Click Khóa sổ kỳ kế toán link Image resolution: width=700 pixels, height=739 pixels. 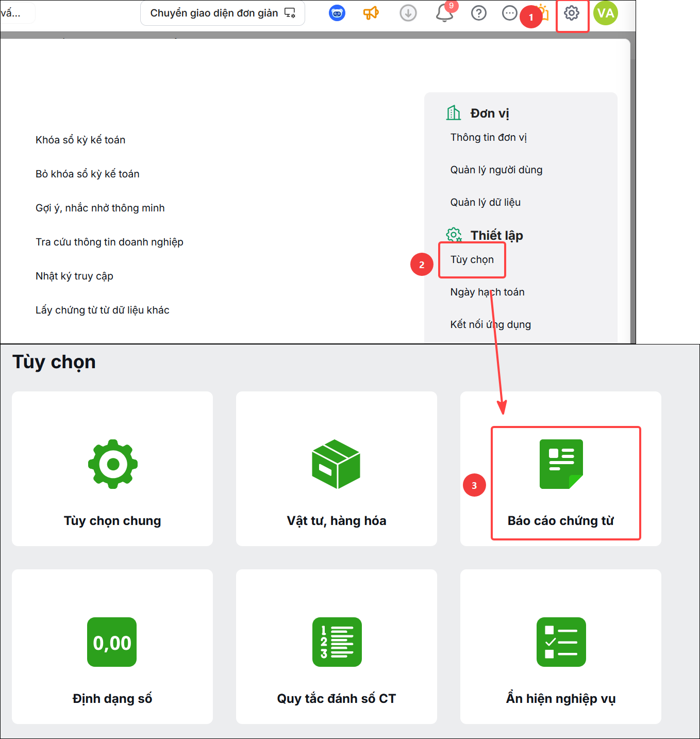click(x=80, y=140)
